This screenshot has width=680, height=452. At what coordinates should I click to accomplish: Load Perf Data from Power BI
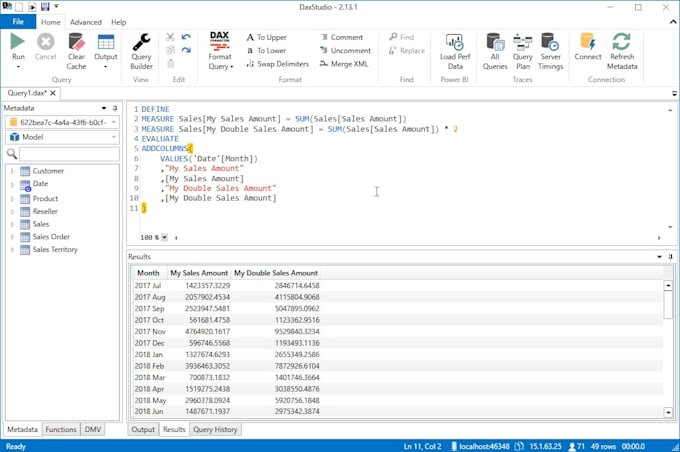pyautogui.click(x=455, y=51)
